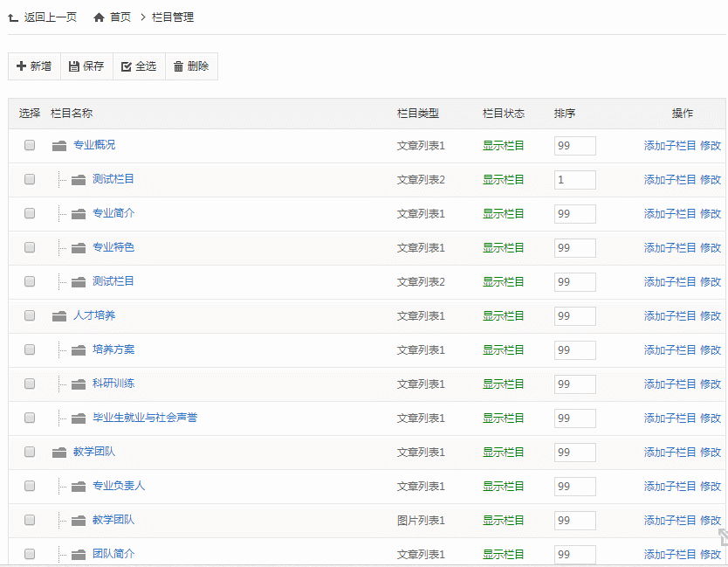Check the checkbox for 专业概况 row
Screen dimensions: 728x567
point(30,145)
